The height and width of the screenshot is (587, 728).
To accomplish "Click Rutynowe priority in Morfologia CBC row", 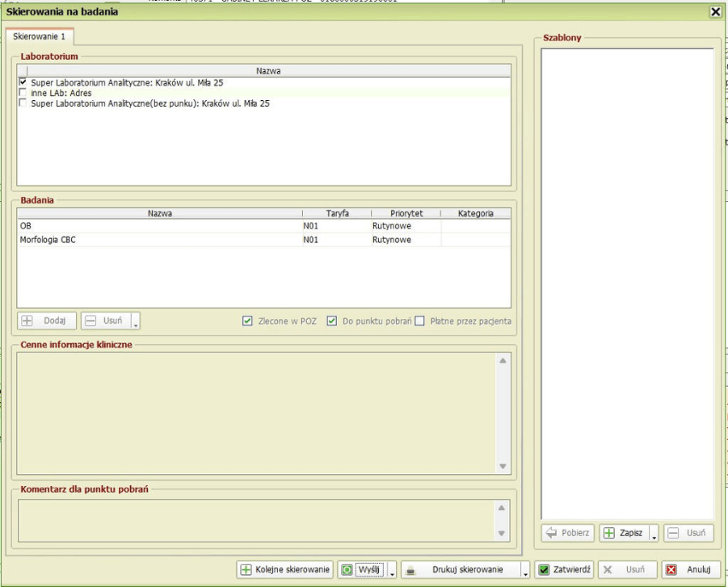I will pyautogui.click(x=391, y=240).
